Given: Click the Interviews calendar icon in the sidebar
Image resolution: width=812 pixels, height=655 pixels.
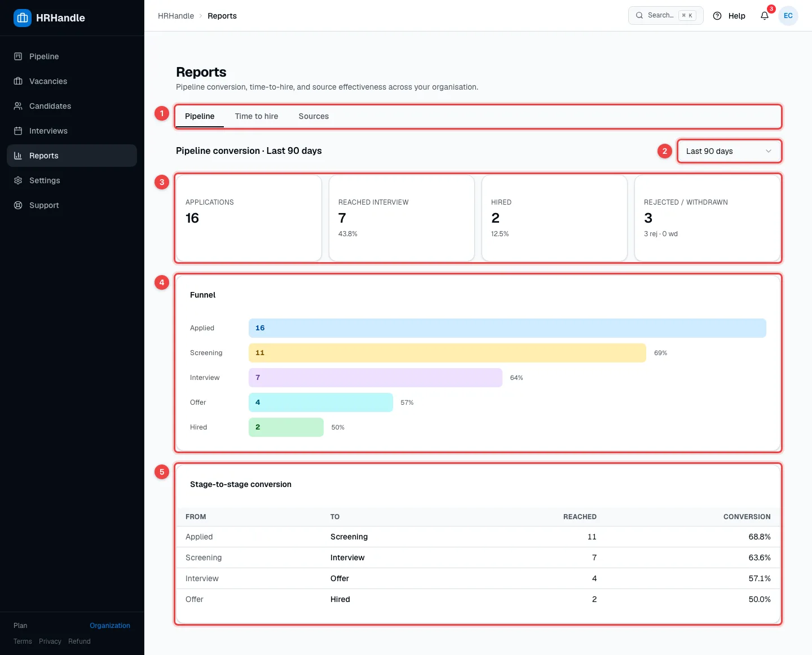Looking at the screenshot, I should pyautogui.click(x=18, y=131).
